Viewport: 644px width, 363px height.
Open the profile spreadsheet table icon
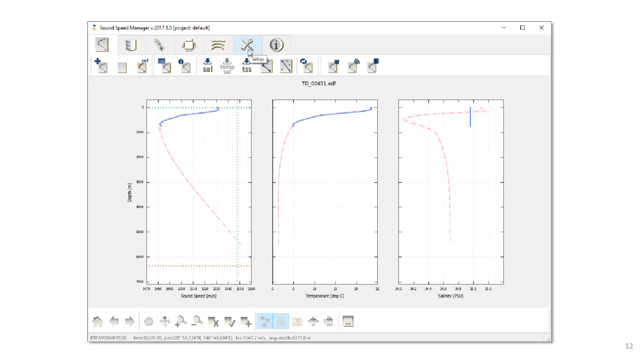(164, 65)
